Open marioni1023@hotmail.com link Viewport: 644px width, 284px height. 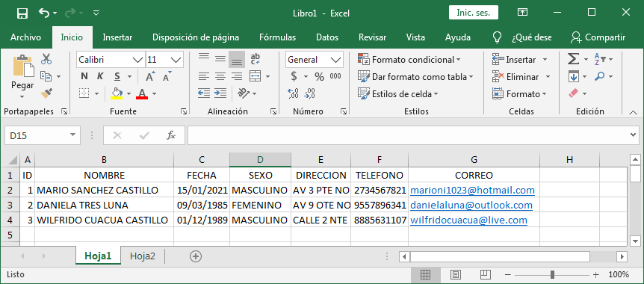click(x=472, y=191)
